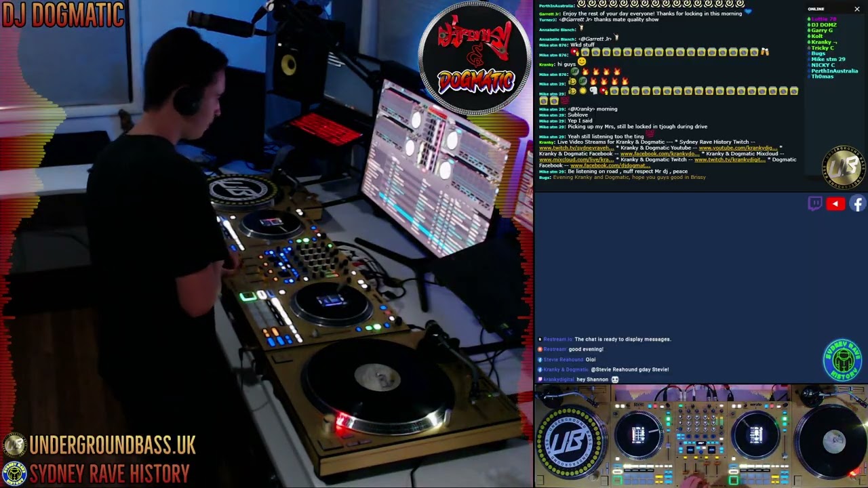Click the message 'Yep I said'
The width and height of the screenshot is (868, 488).
580,121
